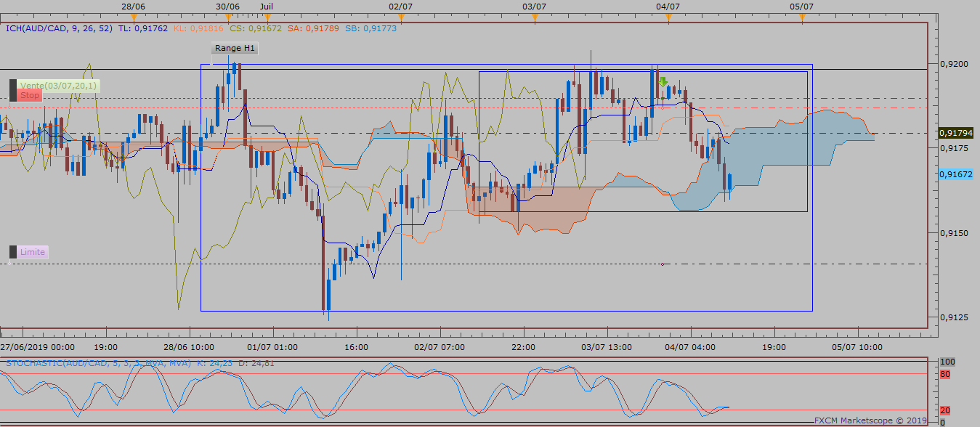Click the 0,9200 price axis label
Viewport: 980px width, 427px height.
[x=953, y=64]
